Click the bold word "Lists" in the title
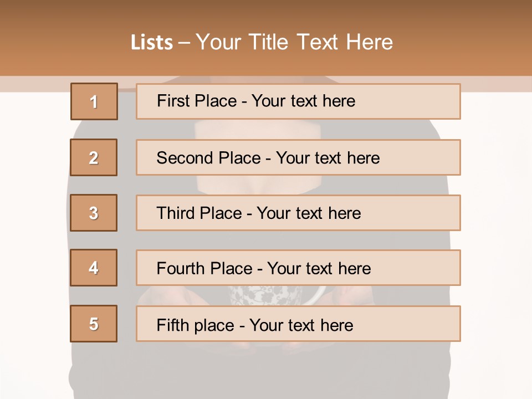 pos(151,43)
